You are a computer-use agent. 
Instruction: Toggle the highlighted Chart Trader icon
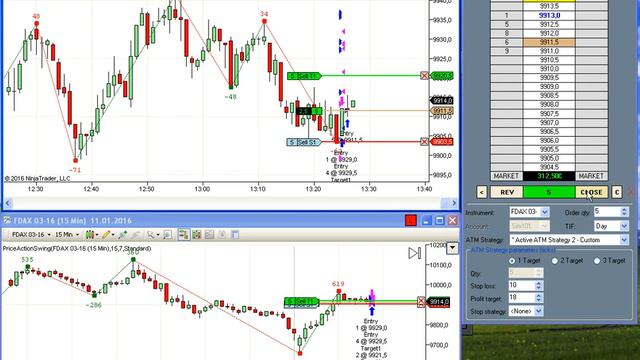tap(184, 235)
